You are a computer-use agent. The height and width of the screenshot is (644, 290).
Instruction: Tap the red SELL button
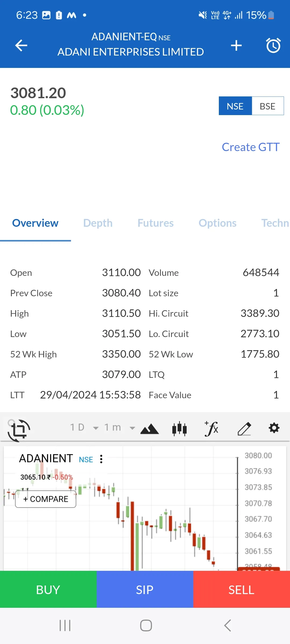click(242, 589)
